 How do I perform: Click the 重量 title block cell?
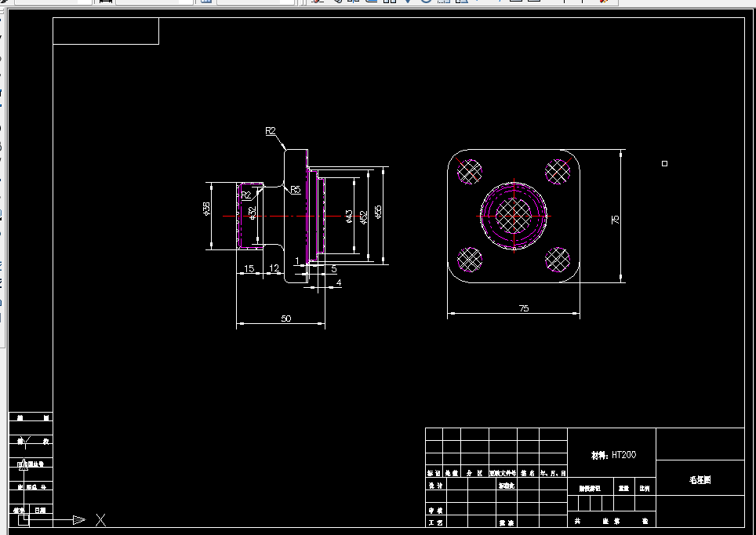tap(624, 488)
